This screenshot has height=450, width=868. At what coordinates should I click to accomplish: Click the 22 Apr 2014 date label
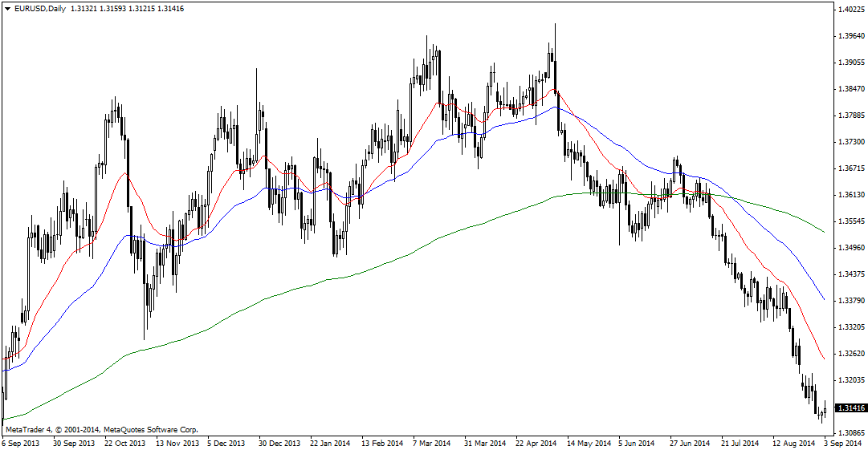pyautogui.click(x=536, y=444)
